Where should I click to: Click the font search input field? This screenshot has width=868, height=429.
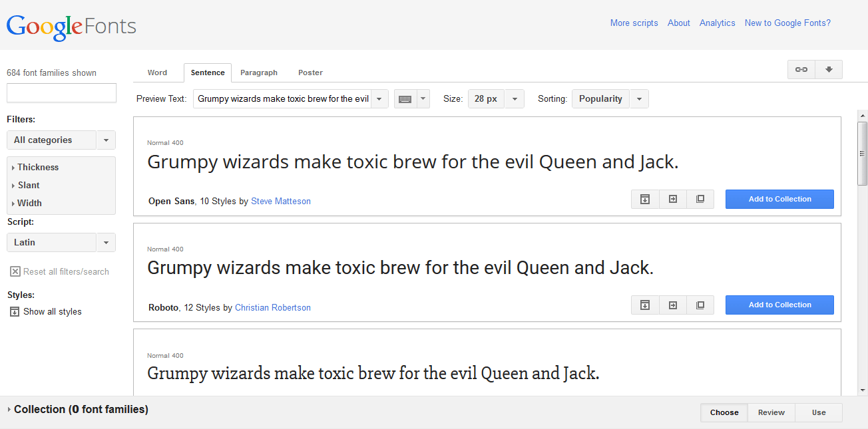(61, 93)
